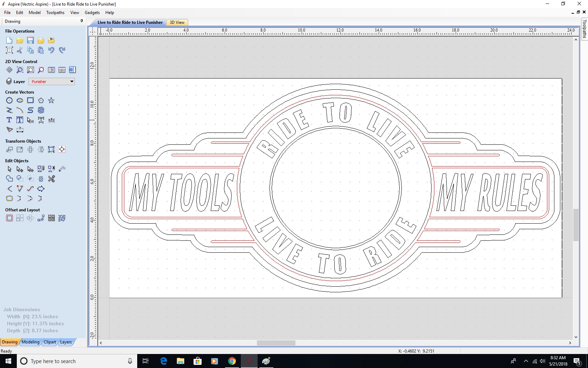588x368 pixels.
Task: Create a new file in File Operations
Action: click(x=9, y=40)
